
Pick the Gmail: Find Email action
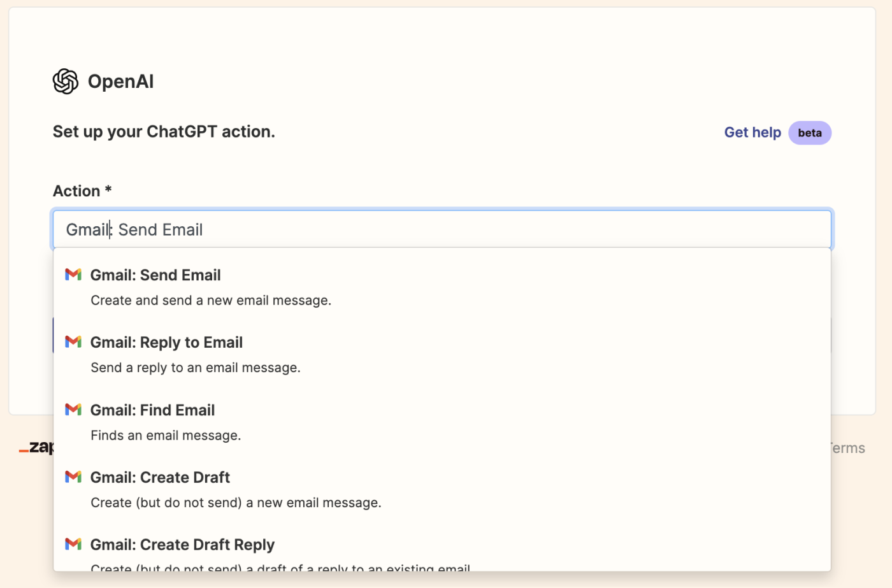pos(442,422)
